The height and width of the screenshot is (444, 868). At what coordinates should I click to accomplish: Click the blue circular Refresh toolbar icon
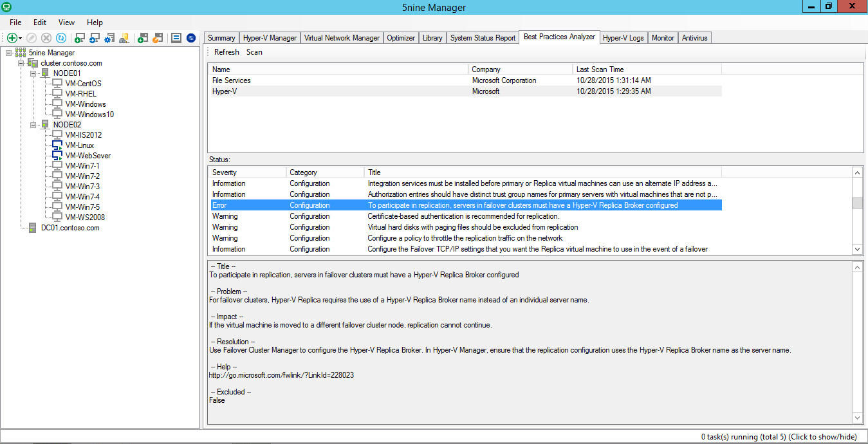61,38
